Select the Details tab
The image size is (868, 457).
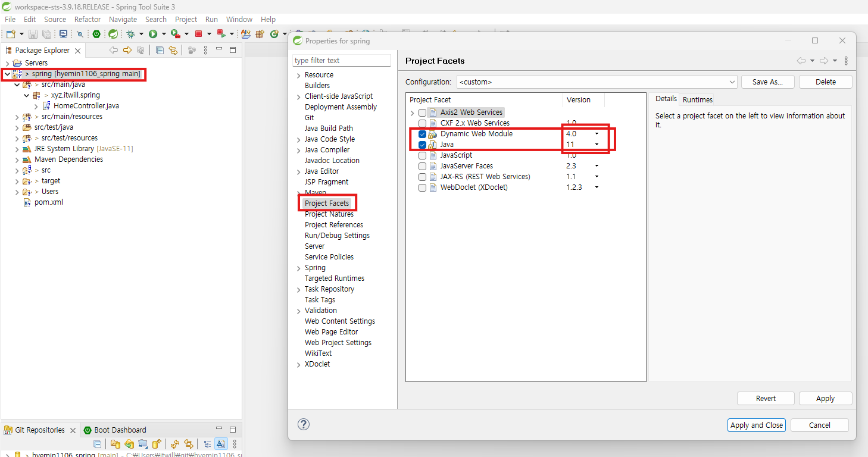point(666,99)
